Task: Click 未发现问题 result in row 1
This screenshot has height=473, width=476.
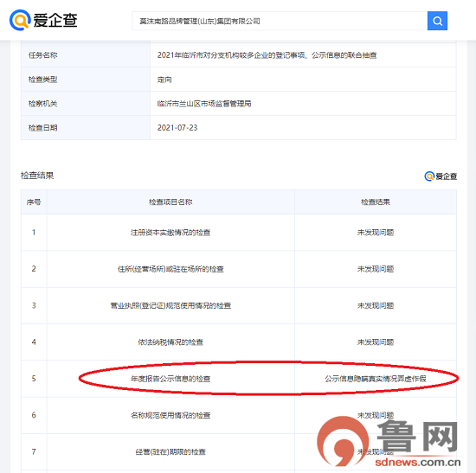Action: click(376, 233)
